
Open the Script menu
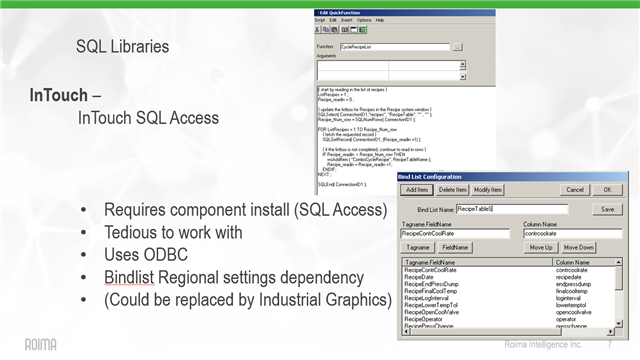[x=320, y=20]
